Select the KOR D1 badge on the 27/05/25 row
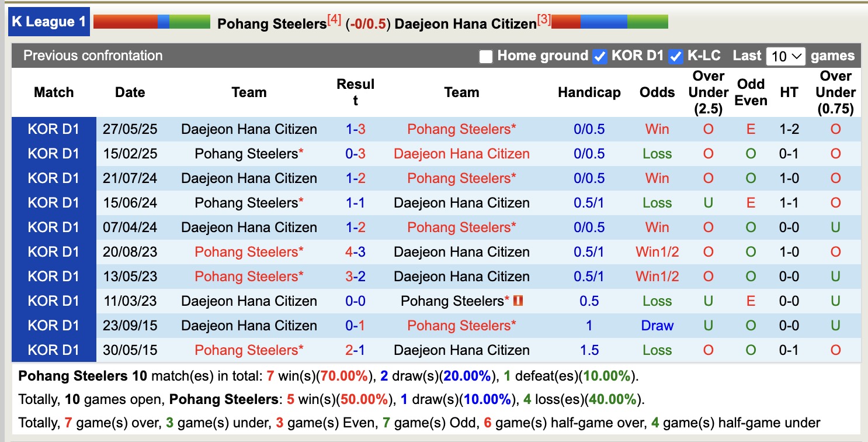 54,129
